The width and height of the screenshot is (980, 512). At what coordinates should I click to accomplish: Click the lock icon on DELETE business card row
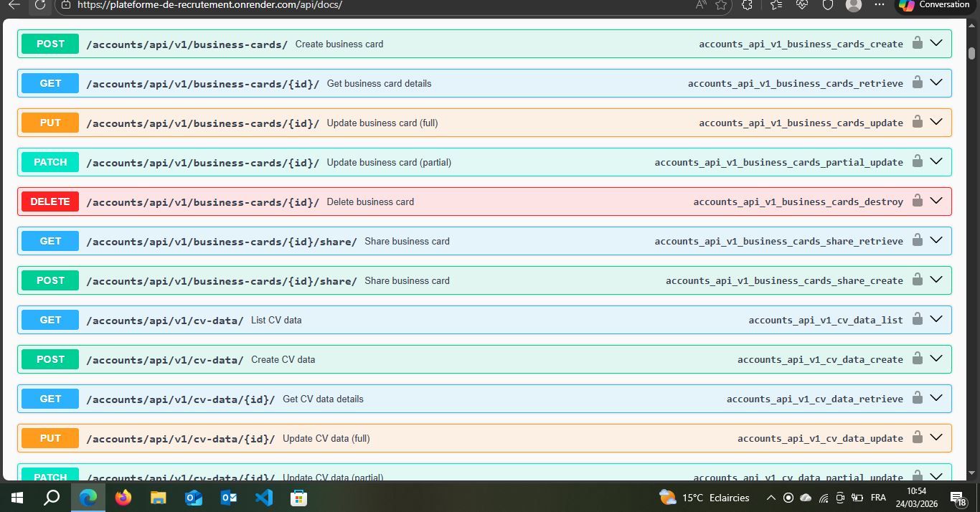pyautogui.click(x=917, y=201)
